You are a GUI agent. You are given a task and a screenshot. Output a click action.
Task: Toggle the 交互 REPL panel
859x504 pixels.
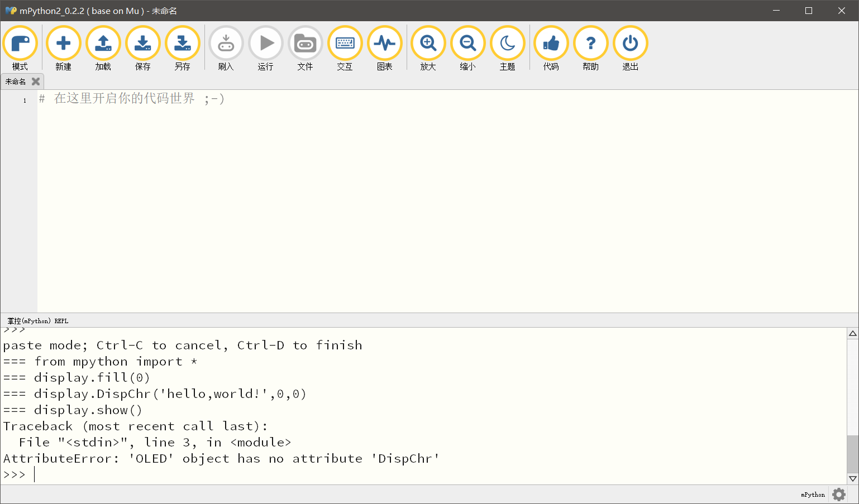345,49
